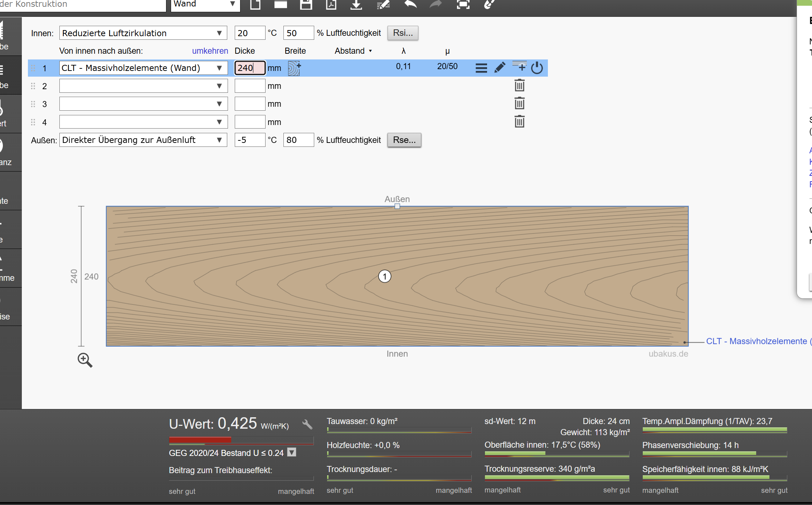Image resolution: width=812 pixels, height=505 pixels.
Task: Open the Innen air circulation dropdown
Action: tap(143, 33)
